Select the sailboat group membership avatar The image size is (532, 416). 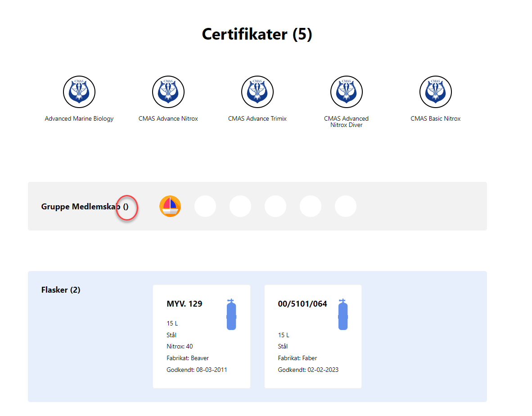click(x=170, y=206)
